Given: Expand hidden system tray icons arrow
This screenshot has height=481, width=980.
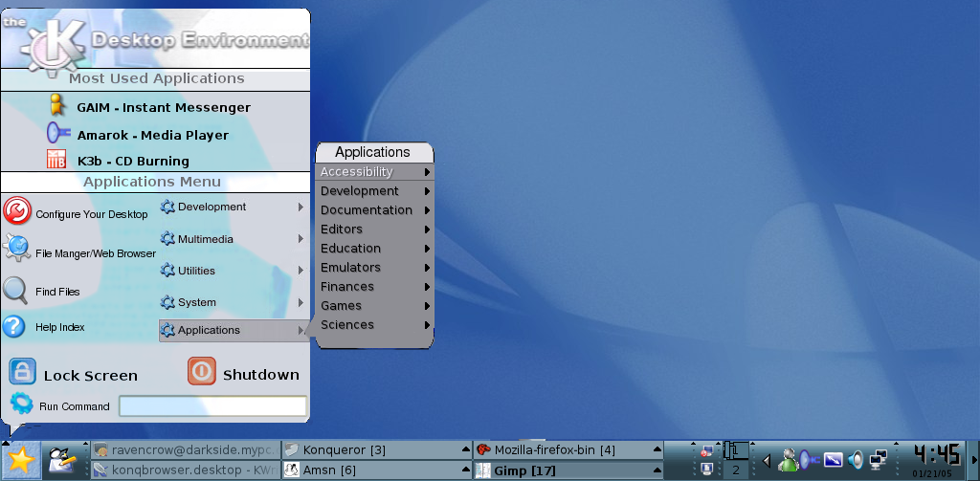Looking at the screenshot, I should [x=767, y=461].
